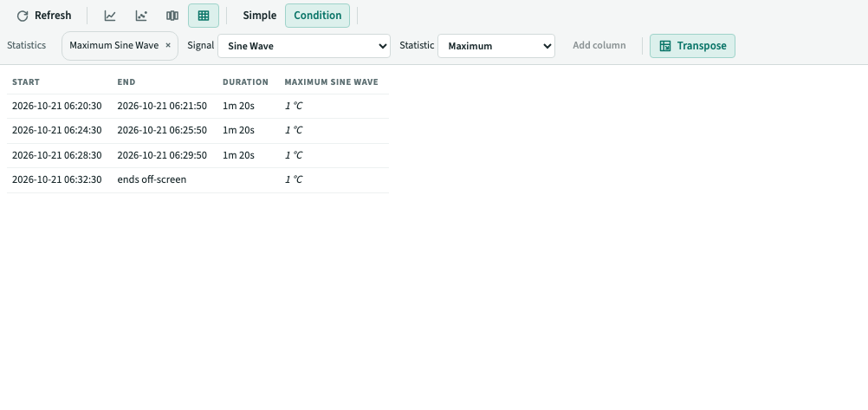Select start time 2026-10-21 06:28:30
868x410 pixels.
57,155
